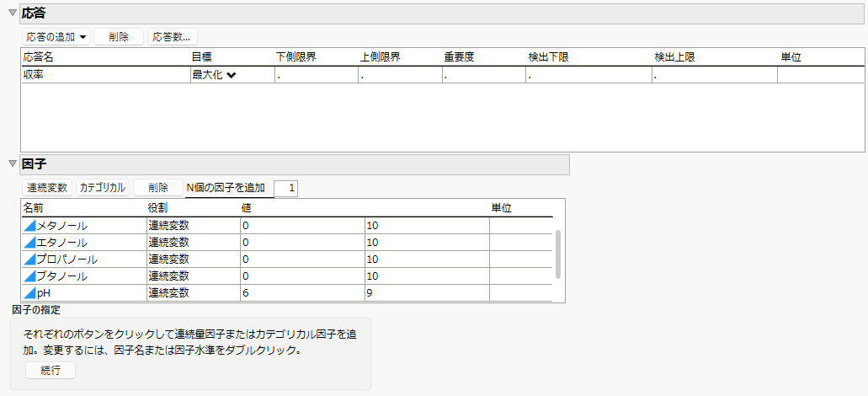Viewport: 868px width, 396px height.
Task: Click the blue triangle icon beside エタノール
Action: (x=29, y=242)
